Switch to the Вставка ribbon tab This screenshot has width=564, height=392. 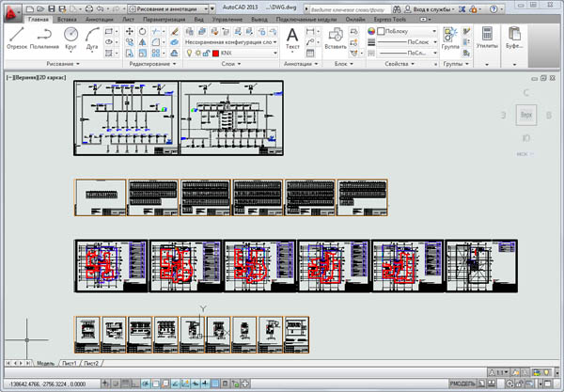[x=67, y=18]
